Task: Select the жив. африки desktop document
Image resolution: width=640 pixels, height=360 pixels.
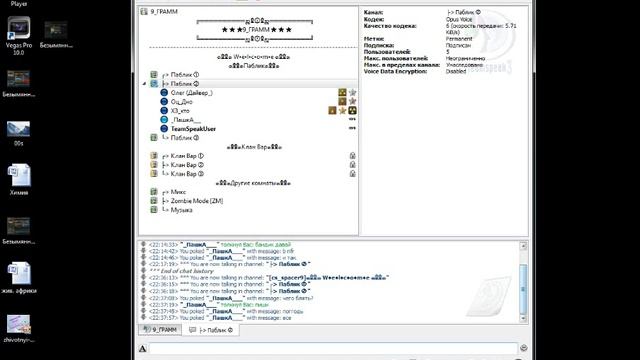Action: [19, 278]
